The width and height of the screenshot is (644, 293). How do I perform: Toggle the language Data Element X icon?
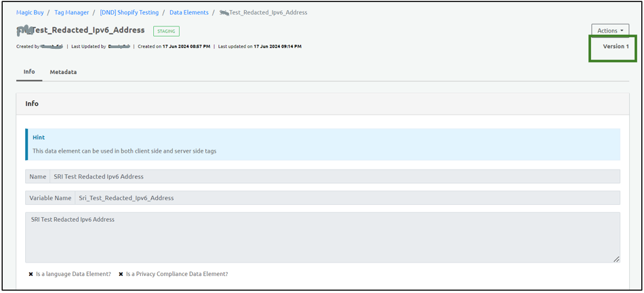tap(31, 275)
